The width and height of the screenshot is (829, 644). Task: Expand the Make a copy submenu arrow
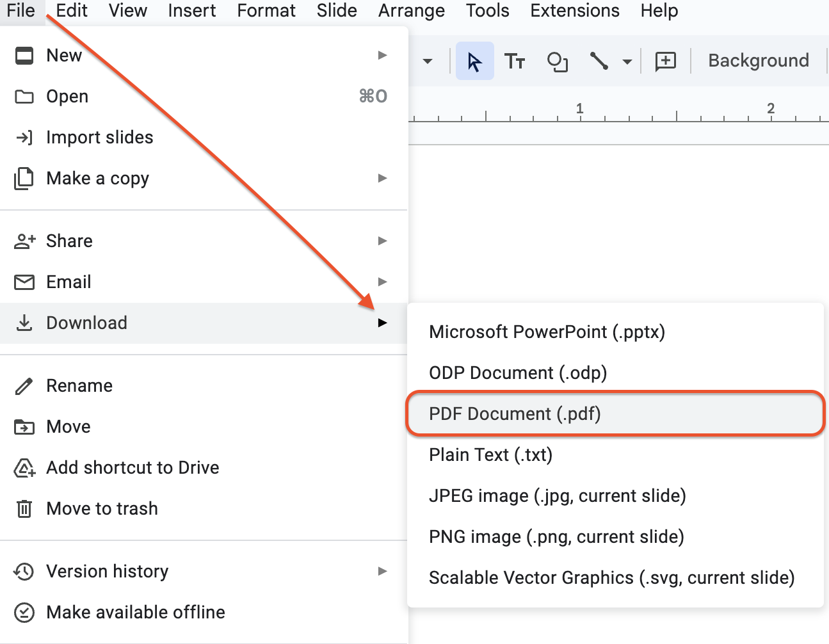pos(382,178)
